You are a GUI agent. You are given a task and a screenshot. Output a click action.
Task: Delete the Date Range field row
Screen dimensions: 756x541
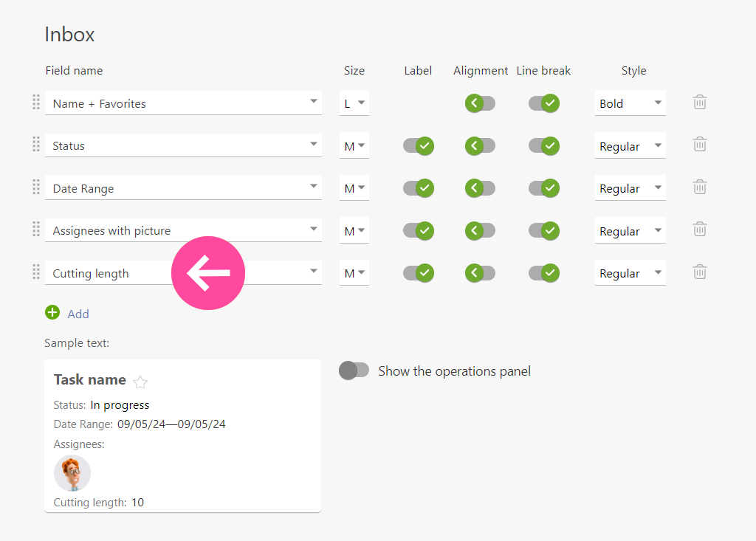coord(700,187)
